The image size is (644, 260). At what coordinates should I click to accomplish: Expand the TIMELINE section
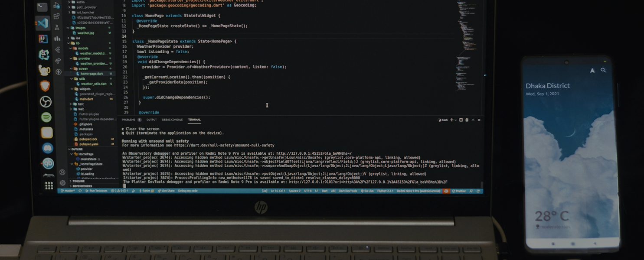(x=78, y=181)
